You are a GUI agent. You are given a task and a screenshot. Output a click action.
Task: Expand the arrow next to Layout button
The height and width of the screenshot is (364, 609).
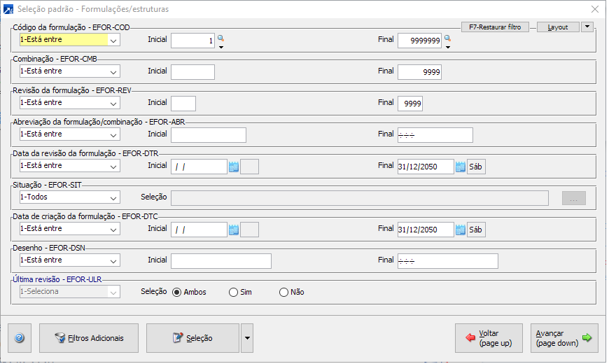click(587, 27)
